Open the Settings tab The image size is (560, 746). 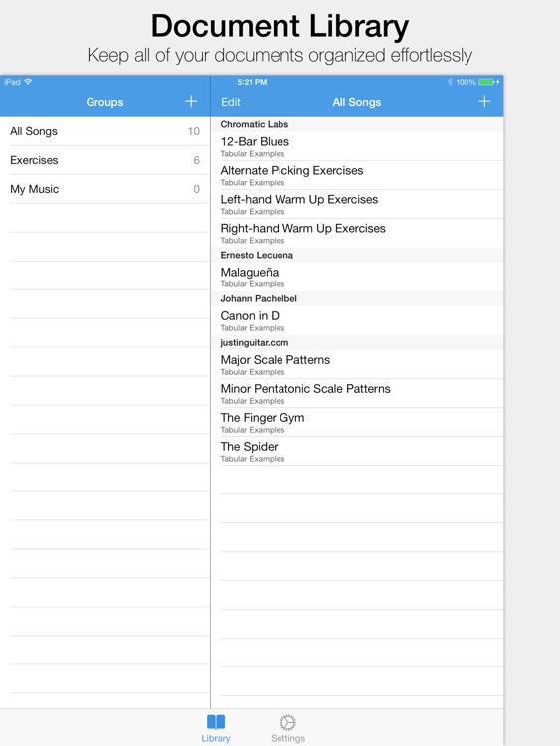click(287, 728)
